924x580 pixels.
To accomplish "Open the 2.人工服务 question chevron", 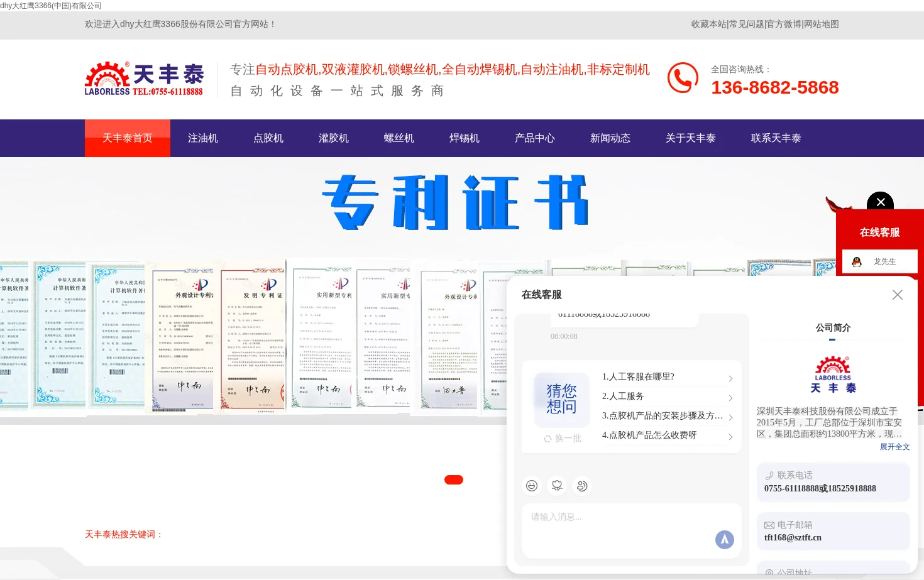I will click(x=730, y=398).
